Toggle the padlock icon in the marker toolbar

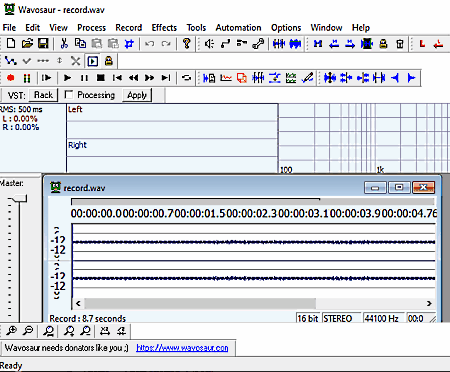(383, 44)
